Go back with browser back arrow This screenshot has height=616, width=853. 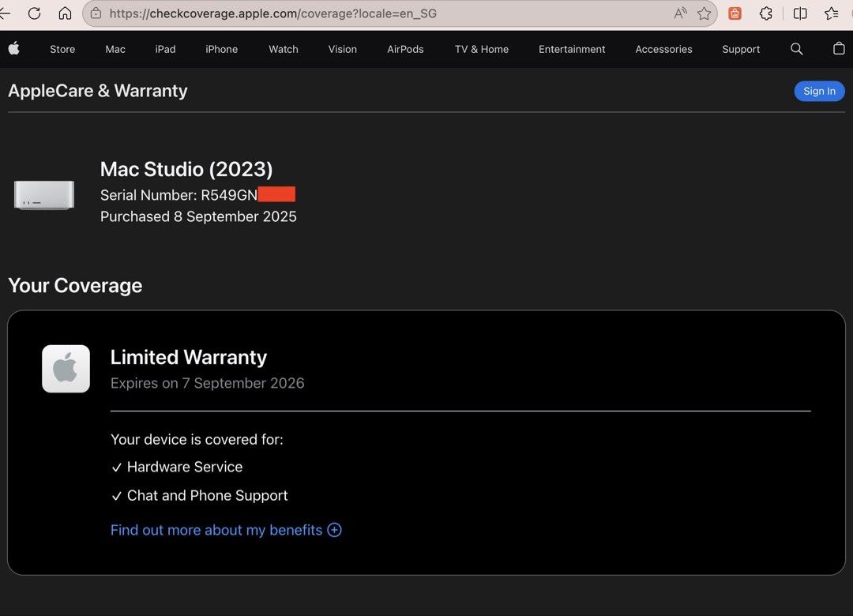5,13
